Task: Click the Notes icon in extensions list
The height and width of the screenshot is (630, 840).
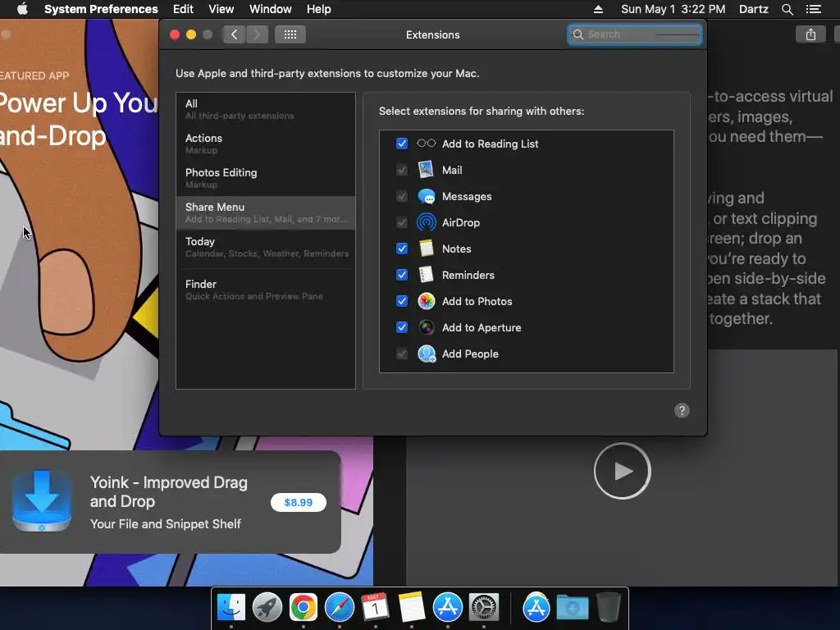Action: [427, 249]
